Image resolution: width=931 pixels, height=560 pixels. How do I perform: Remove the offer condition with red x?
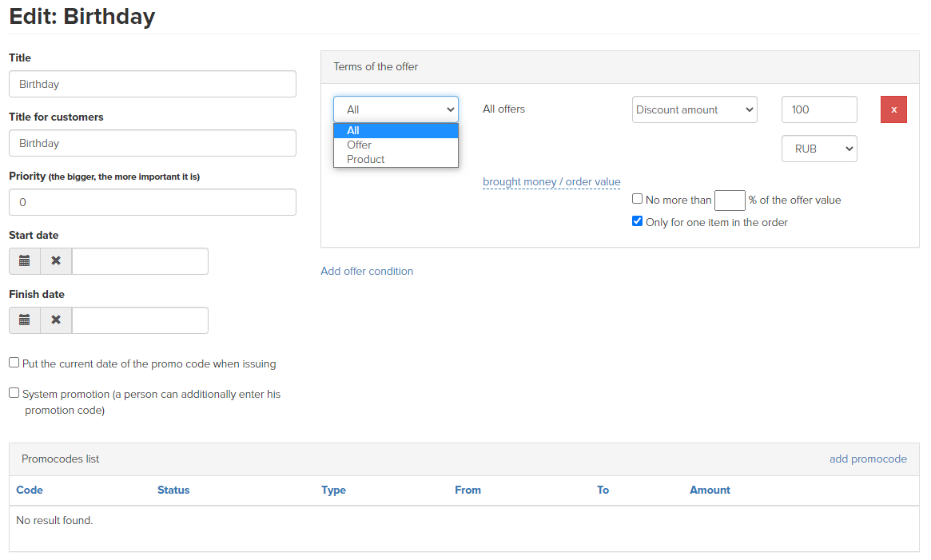point(893,109)
